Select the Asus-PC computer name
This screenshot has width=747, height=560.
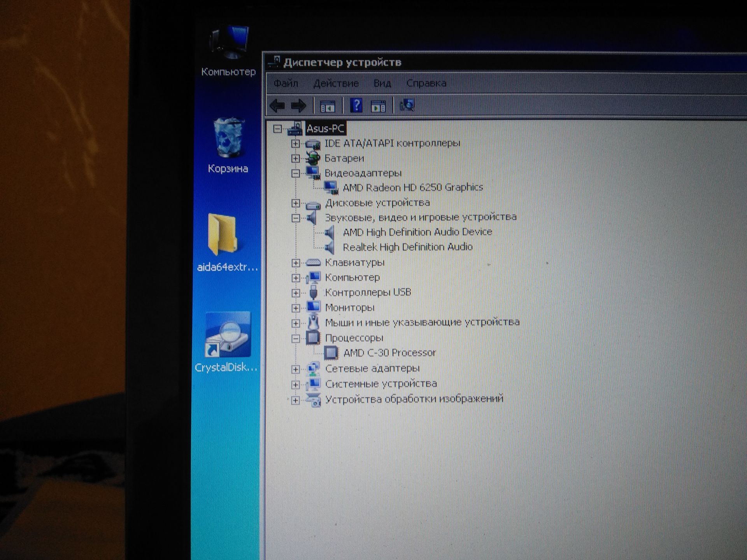325,128
